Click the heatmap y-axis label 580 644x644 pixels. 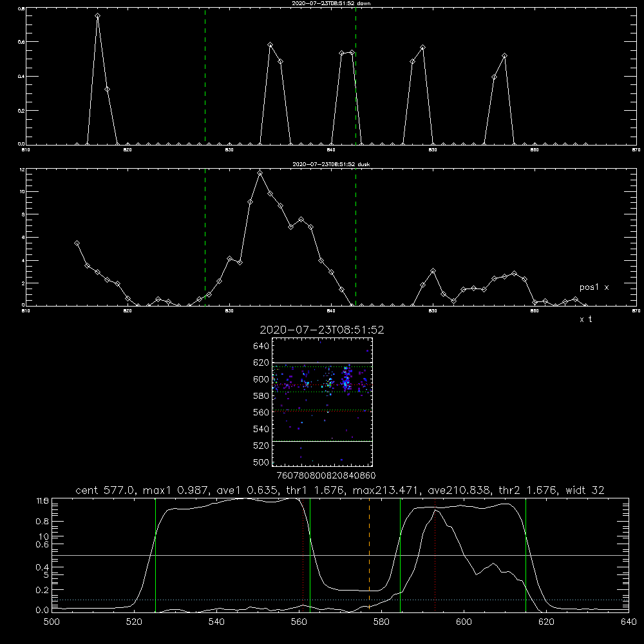click(261, 396)
